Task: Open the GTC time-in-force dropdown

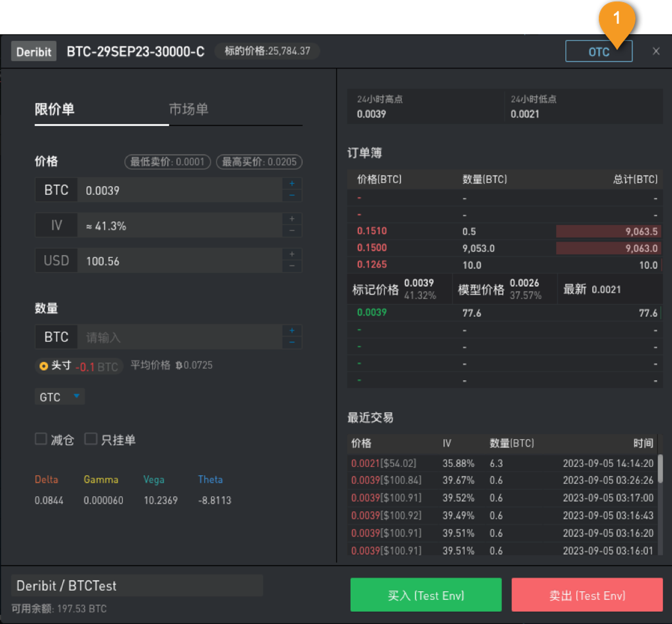Action: pos(59,397)
